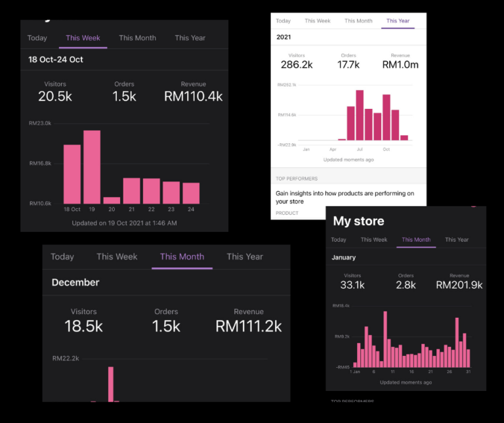The image size is (504, 423).
Task: Click the RM1.0m revenue value
Action: [400, 64]
